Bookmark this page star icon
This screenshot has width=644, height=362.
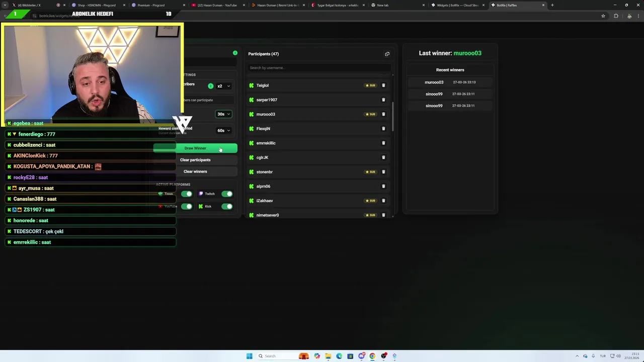pyautogui.click(x=603, y=16)
